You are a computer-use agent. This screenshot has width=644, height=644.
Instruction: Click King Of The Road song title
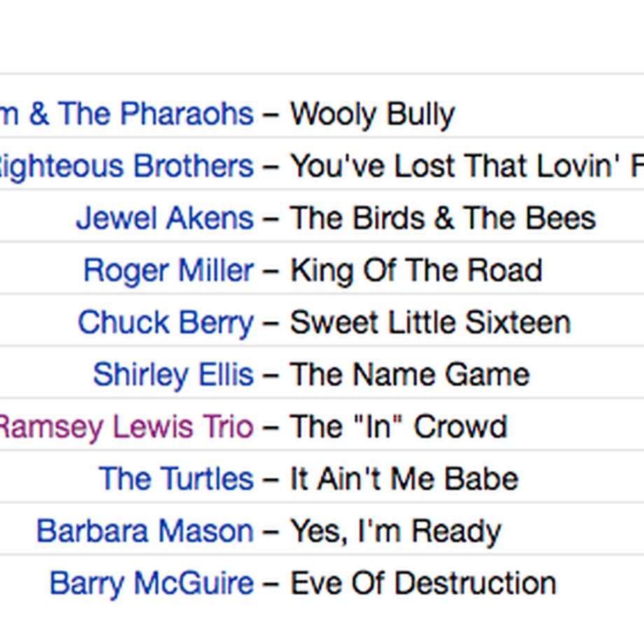[x=416, y=271]
